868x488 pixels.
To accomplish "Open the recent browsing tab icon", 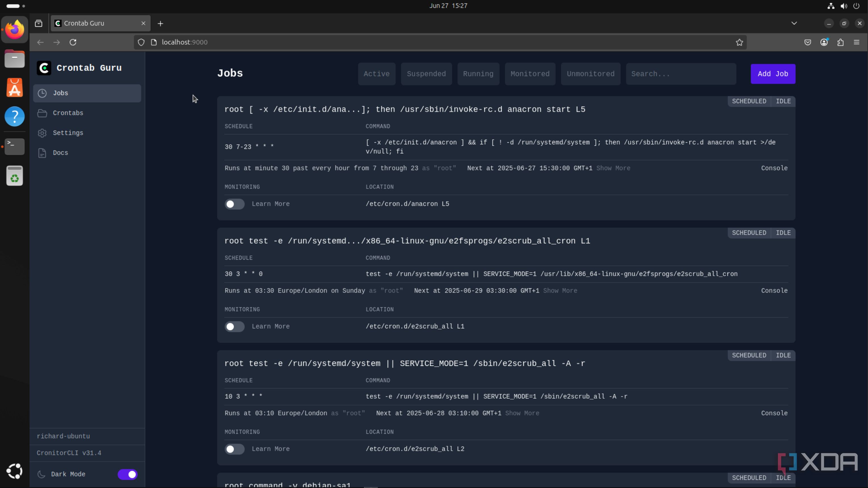I will click(39, 23).
